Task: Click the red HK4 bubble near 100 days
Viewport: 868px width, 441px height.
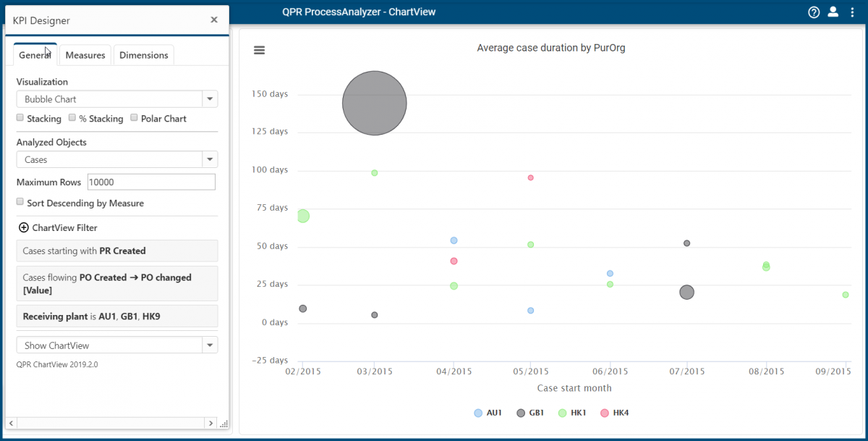Action: (x=531, y=177)
